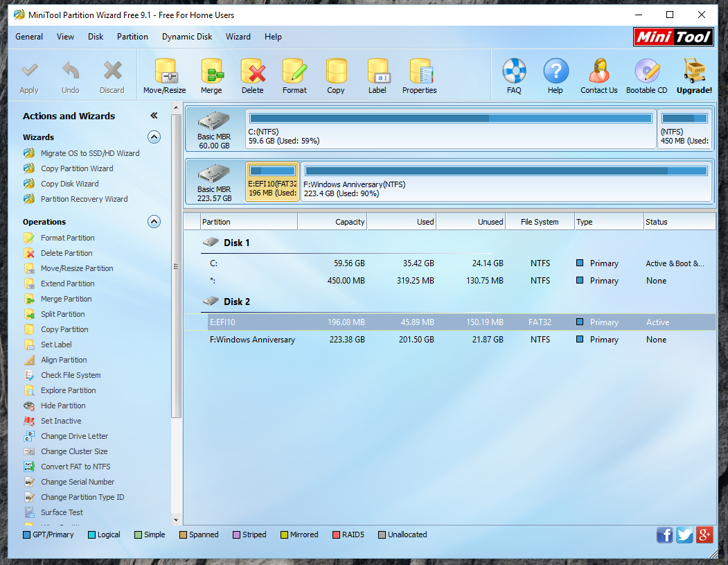
Task: Open the Help menu
Action: (x=273, y=37)
